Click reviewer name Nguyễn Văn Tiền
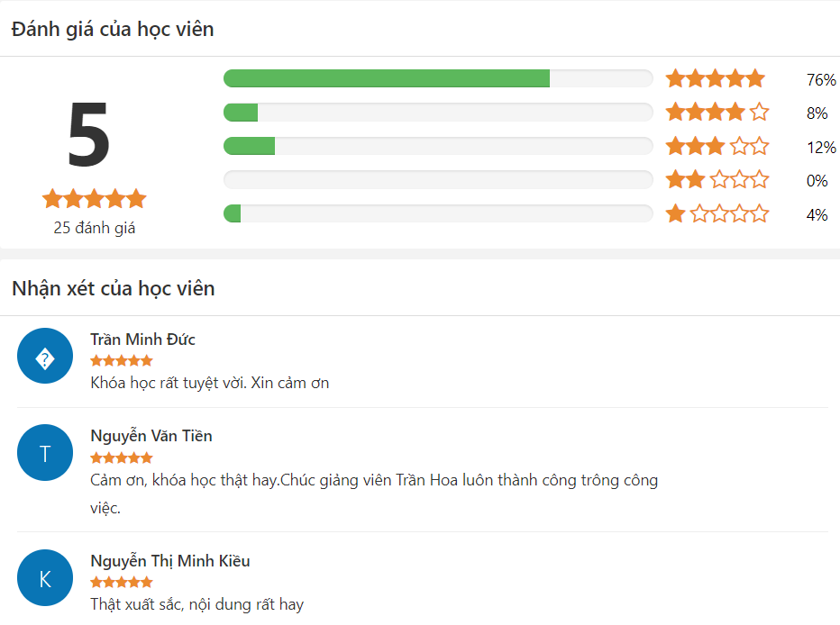840x625 pixels. click(x=151, y=436)
